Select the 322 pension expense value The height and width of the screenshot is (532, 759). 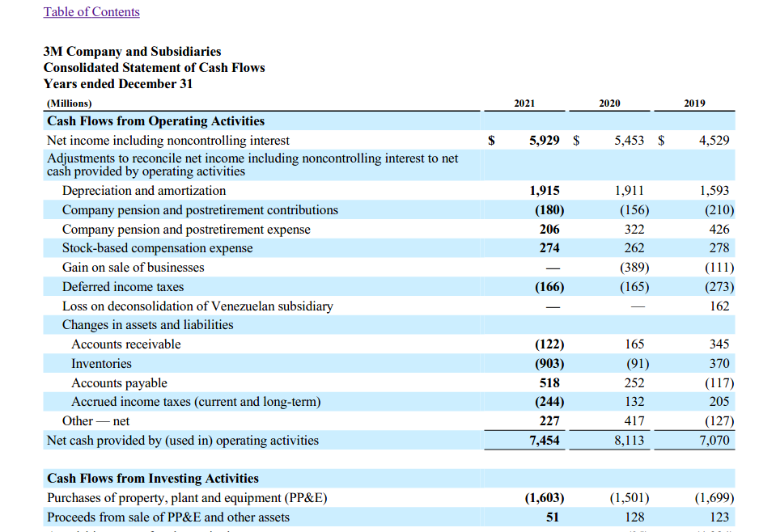click(634, 230)
